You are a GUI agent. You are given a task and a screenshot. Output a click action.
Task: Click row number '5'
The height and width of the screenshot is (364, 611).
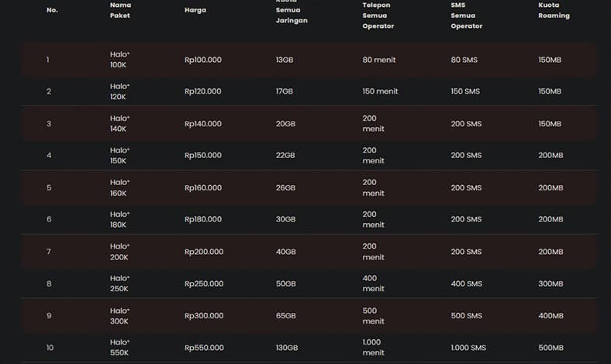[x=49, y=187]
